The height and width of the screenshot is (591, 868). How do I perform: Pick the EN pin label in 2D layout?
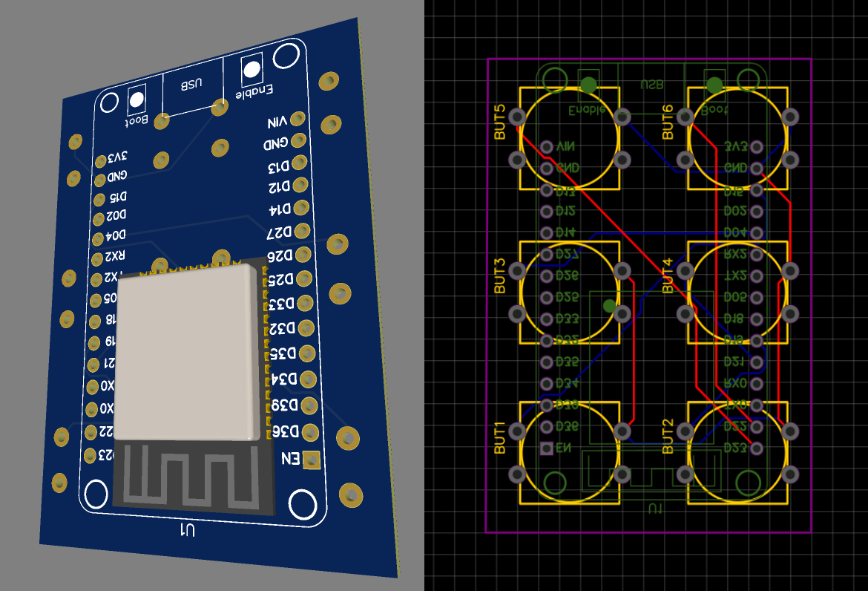[x=564, y=448]
